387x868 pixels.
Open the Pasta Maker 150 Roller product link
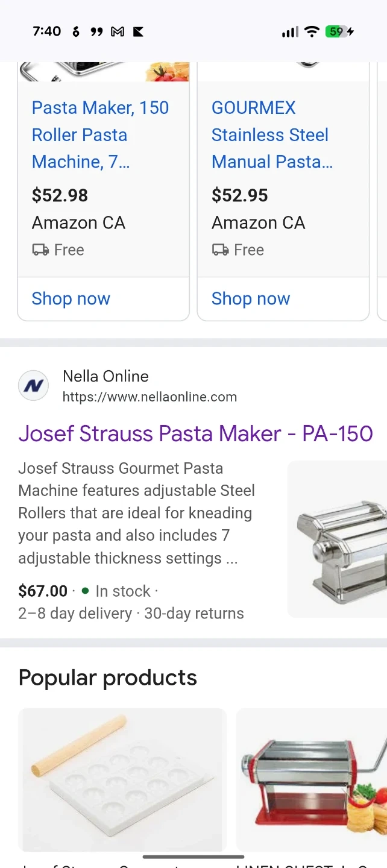tap(100, 134)
